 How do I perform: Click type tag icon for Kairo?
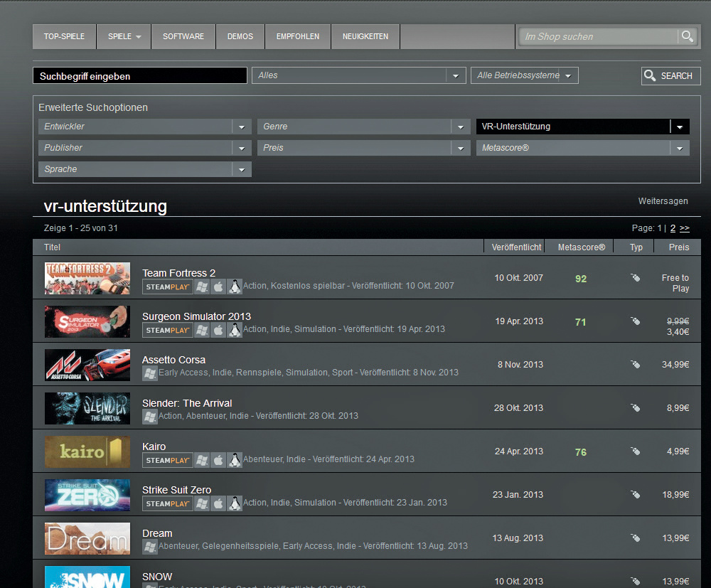coord(635,451)
